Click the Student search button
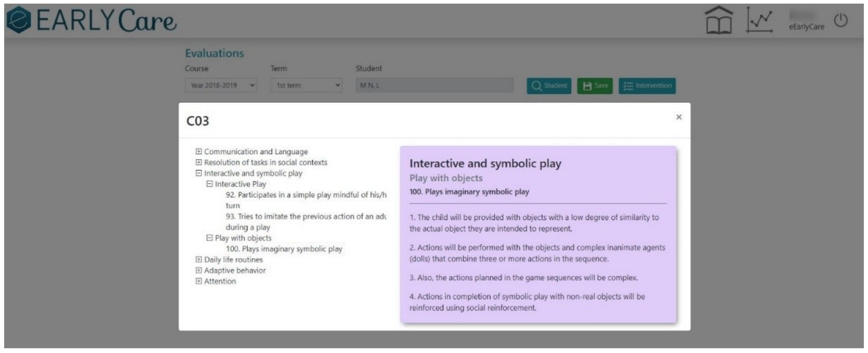Screen dimensions: 868x353 (x=549, y=85)
